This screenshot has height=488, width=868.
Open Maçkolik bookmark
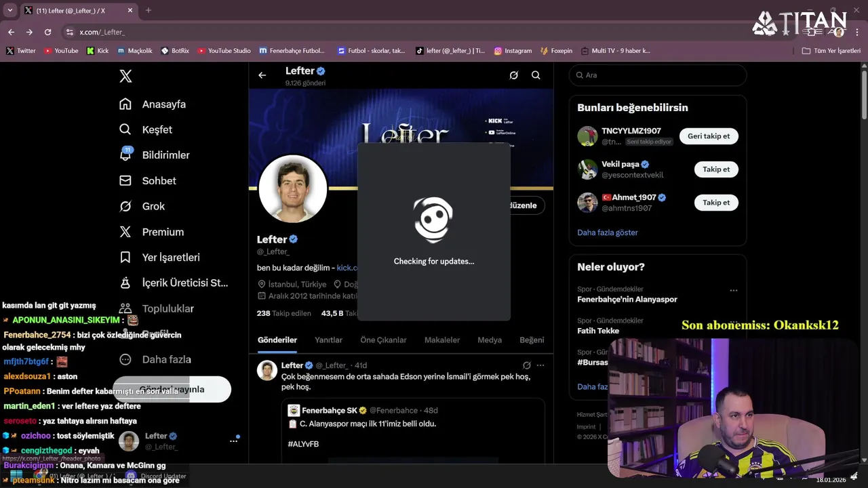tap(135, 51)
